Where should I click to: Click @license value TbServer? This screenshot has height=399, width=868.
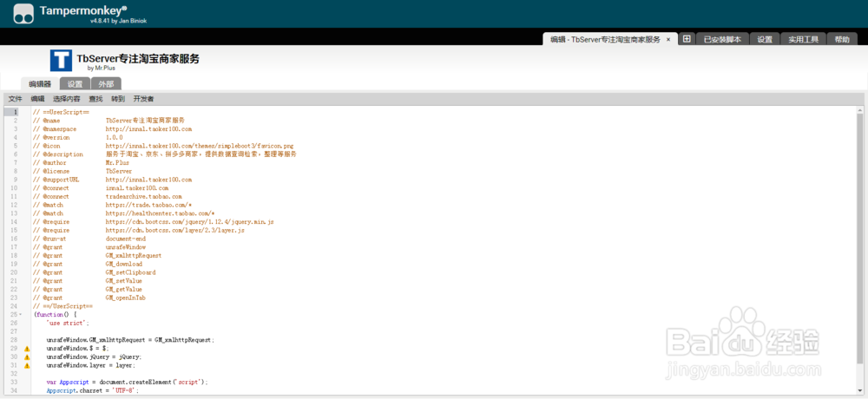118,171
